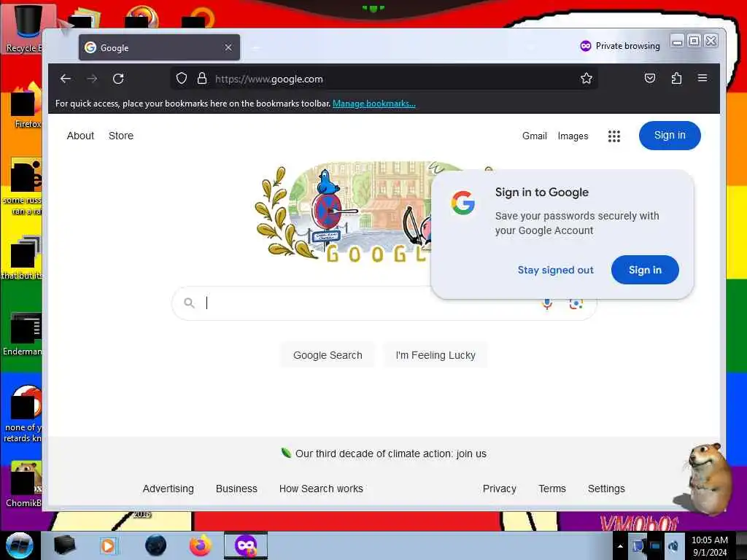Open the Save to Pocket icon
The width and height of the screenshot is (747, 560).
(x=650, y=78)
